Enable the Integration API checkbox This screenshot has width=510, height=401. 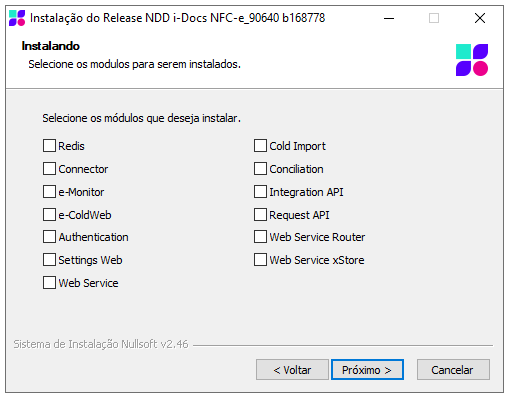coord(260,192)
